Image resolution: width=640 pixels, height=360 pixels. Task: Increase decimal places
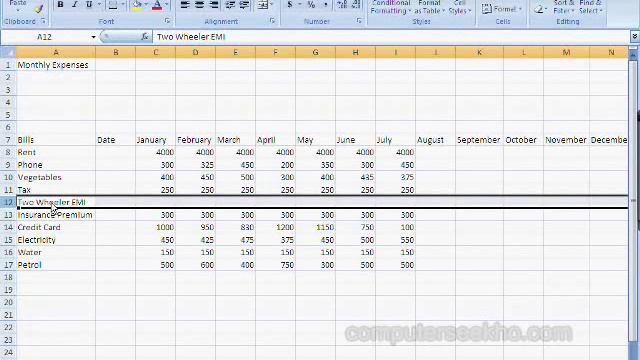tap(342, 5)
